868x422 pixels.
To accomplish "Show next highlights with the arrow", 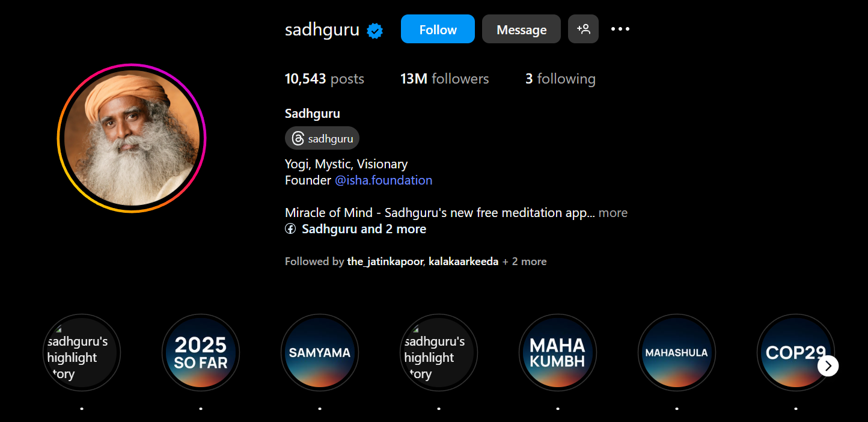I will pos(828,365).
